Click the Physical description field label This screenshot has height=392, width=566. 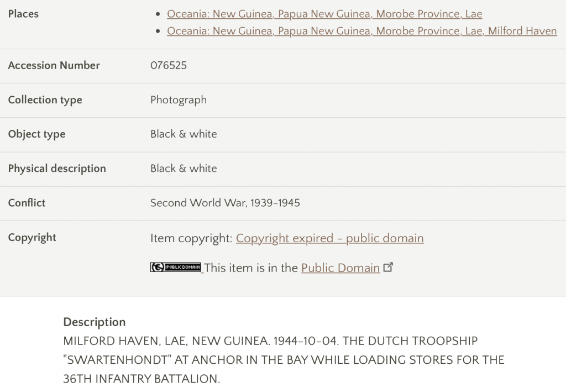pos(57,169)
